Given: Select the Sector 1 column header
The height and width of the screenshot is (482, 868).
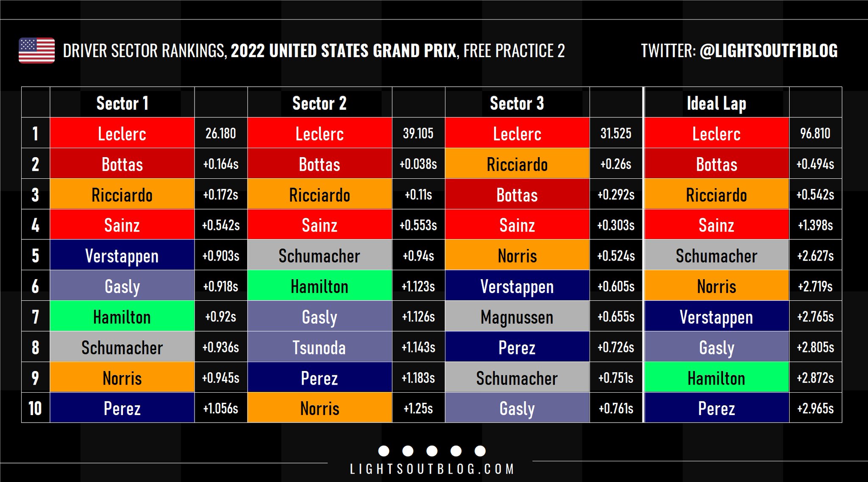Looking at the screenshot, I should (x=122, y=103).
